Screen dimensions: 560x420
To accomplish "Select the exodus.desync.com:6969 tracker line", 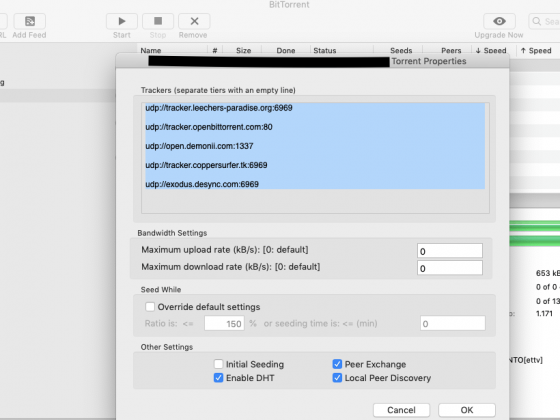I will [202, 184].
